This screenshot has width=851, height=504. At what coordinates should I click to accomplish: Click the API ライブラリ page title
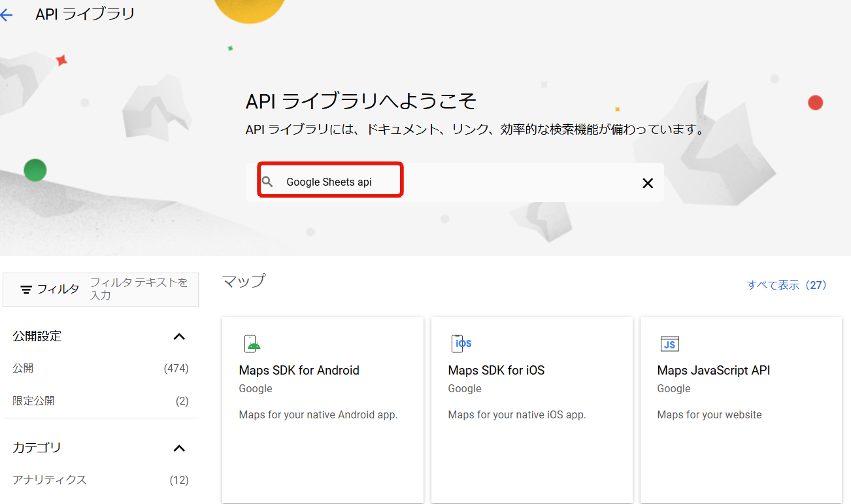(x=85, y=14)
